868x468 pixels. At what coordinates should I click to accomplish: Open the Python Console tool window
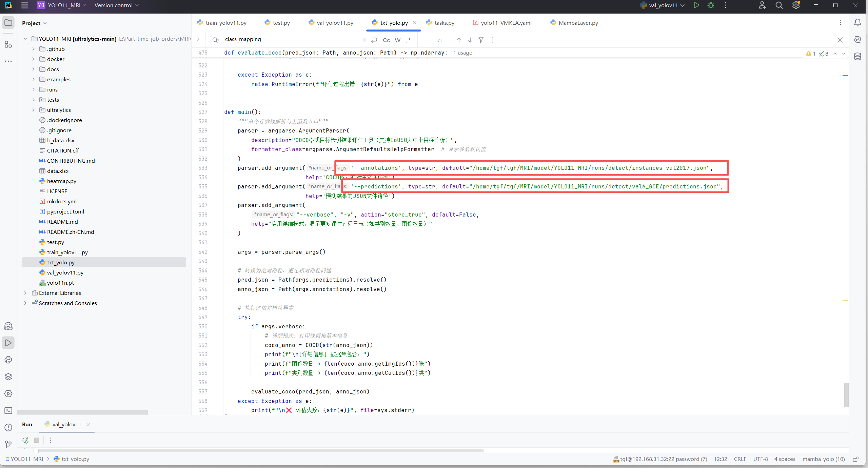[8, 360]
